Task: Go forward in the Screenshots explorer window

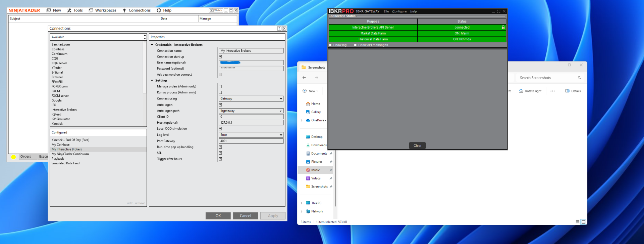Action: pyautogui.click(x=317, y=78)
